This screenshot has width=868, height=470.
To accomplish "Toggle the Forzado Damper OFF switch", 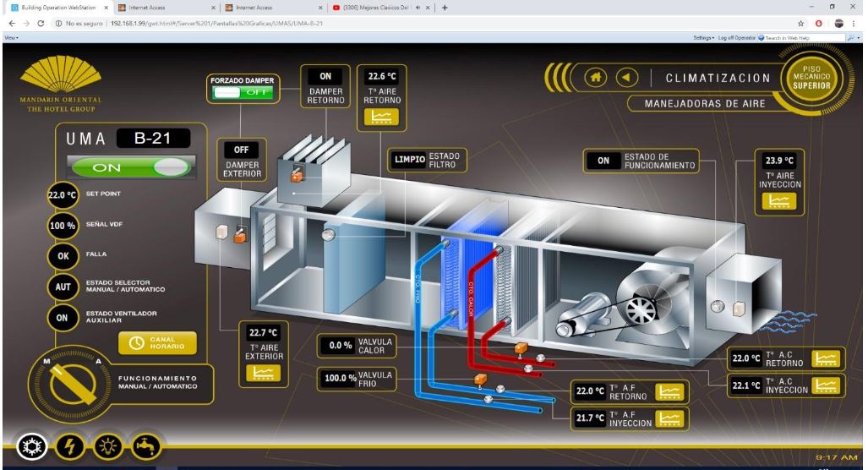I will pyautogui.click(x=243, y=93).
